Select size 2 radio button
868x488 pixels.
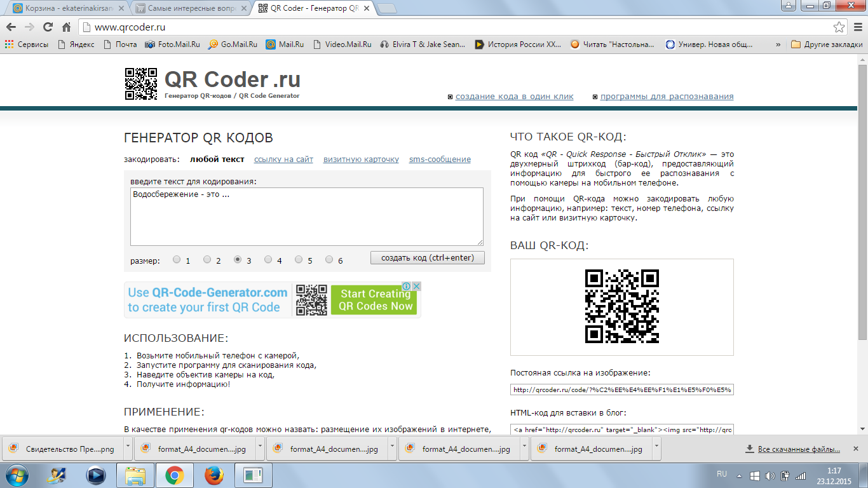[207, 259]
